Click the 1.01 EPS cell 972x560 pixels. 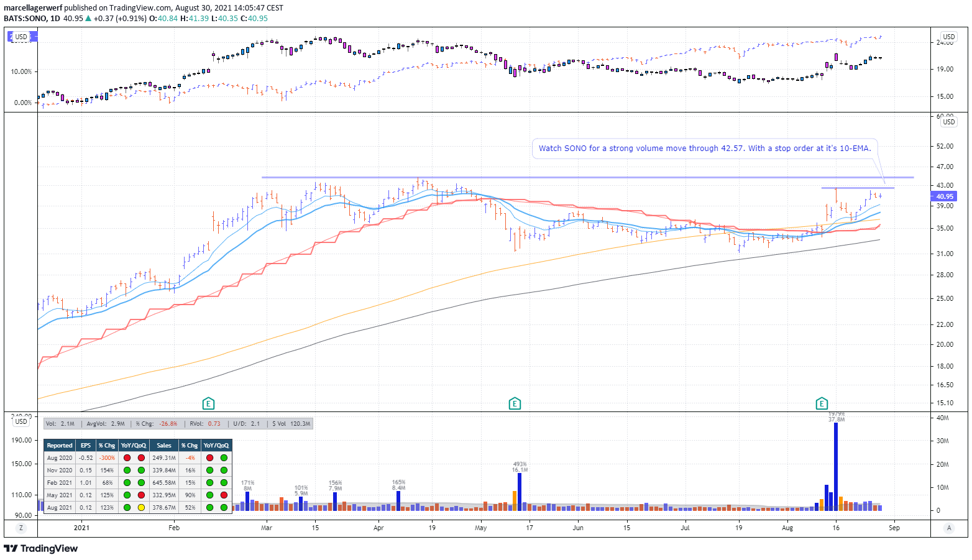(86, 483)
